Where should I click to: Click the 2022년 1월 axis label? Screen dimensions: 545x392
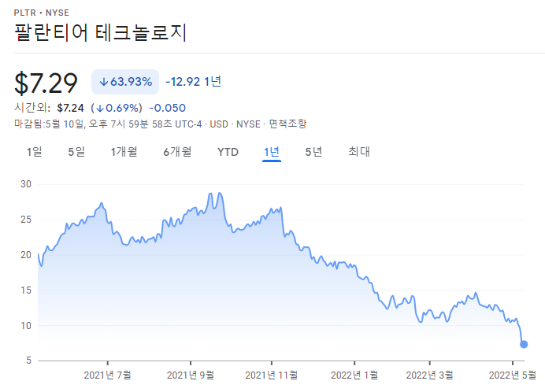click(x=354, y=375)
